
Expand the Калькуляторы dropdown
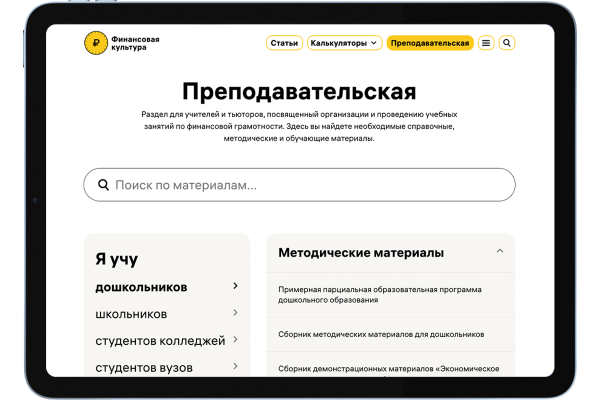click(345, 43)
